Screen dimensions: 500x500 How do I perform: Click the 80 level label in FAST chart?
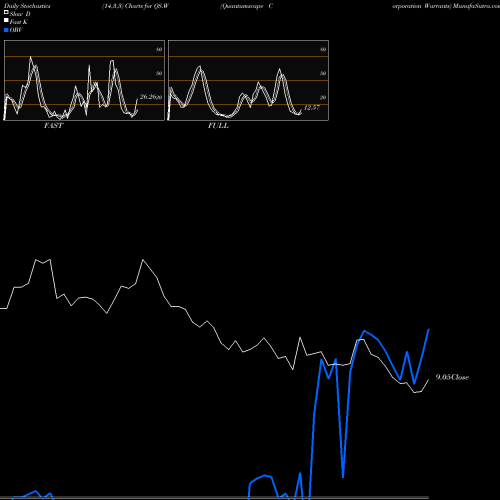159,49
